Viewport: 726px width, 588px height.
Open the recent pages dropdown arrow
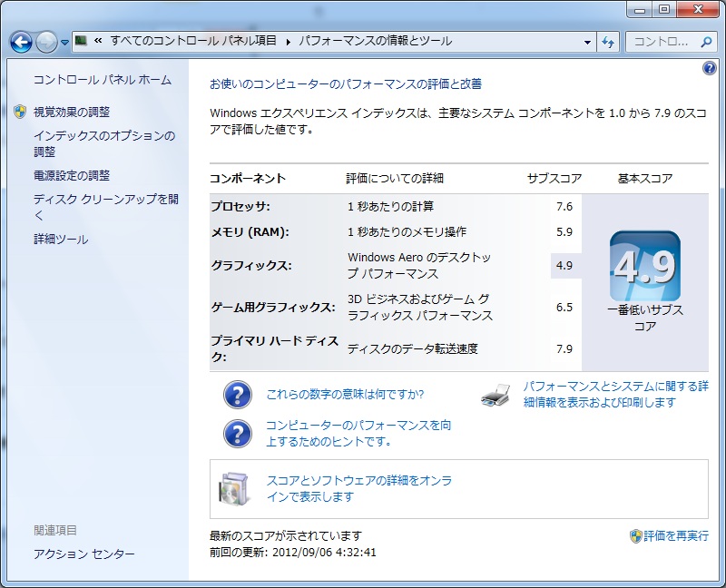coord(64,43)
